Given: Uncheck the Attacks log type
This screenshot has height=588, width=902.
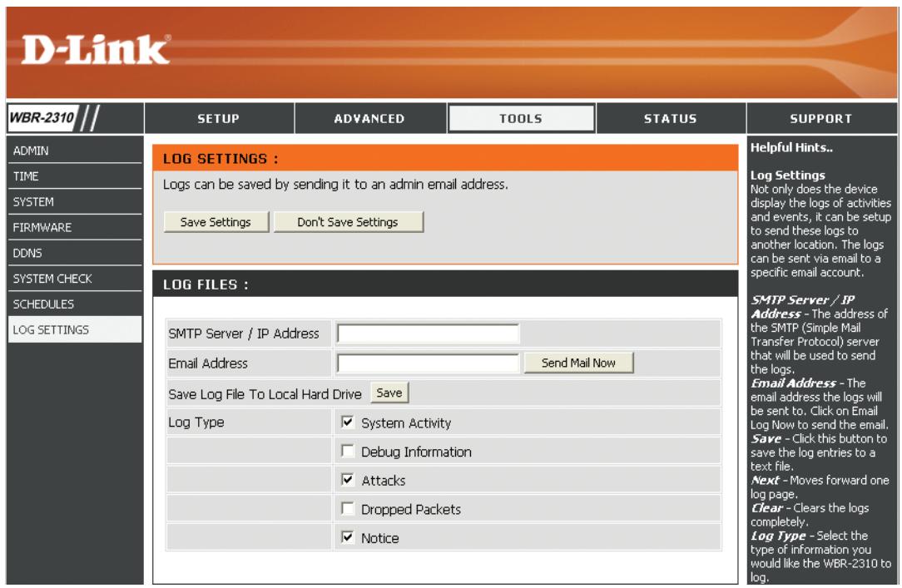Looking at the screenshot, I should (348, 479).
